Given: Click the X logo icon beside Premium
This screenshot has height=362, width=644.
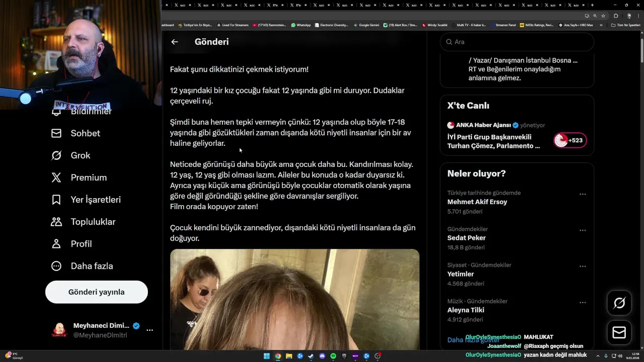Looking at the screenshot, I should pos(56,177).
